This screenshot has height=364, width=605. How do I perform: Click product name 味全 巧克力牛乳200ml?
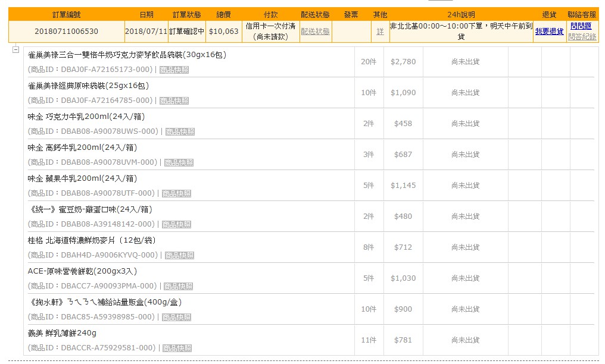click(x=86, y=117)
